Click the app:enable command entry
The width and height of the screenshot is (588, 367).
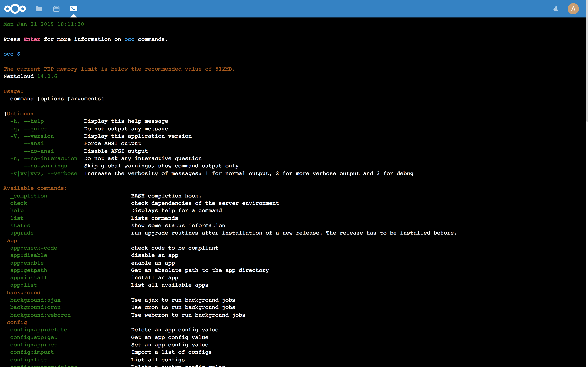pyautogui.click(x=27, y=263)
